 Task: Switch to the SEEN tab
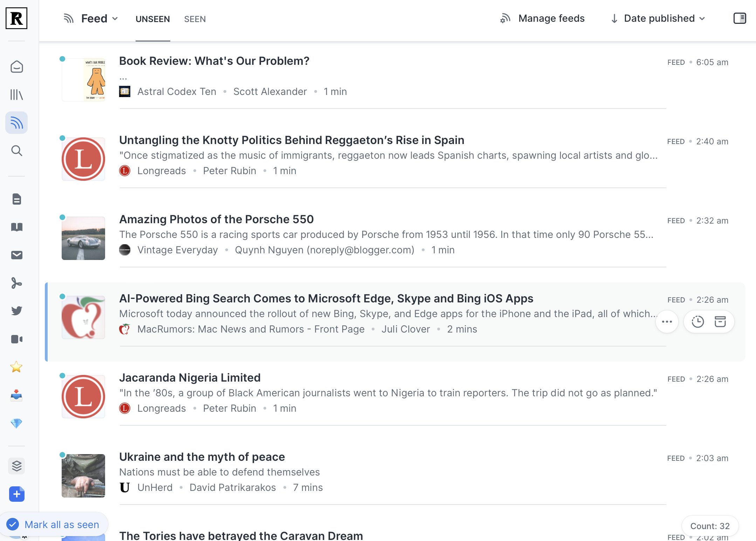[195, 19]
